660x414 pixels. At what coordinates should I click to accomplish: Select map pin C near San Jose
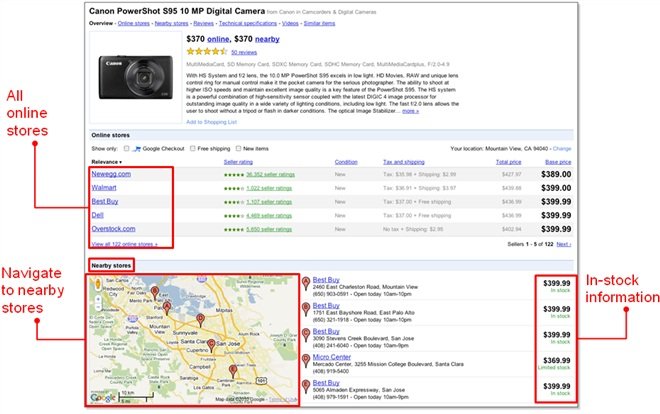[211, 345]
